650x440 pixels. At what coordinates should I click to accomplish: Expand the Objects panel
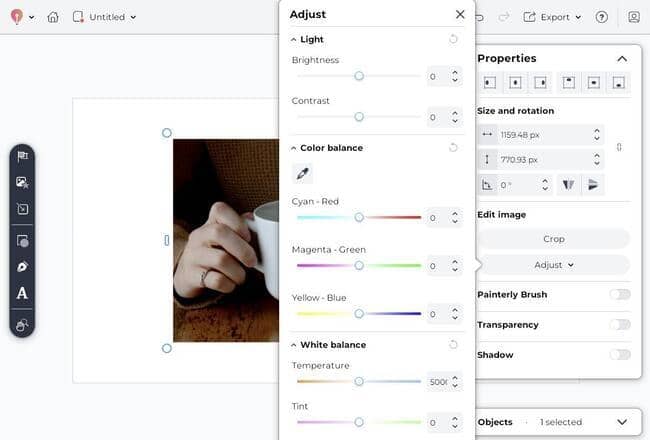tap(622, 422)
